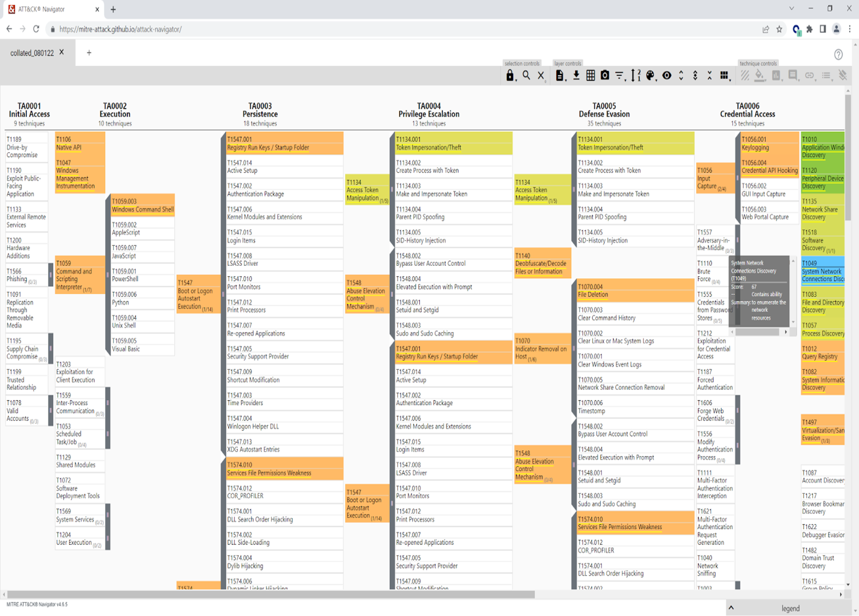Open the color setup palette
The width and height of the screenshot is (859, 616).
pyautogui.click(x=651, y=75)
